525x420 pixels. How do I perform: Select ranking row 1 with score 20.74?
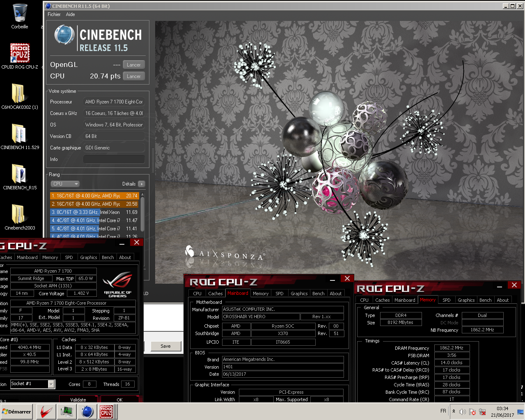(94, 196)
